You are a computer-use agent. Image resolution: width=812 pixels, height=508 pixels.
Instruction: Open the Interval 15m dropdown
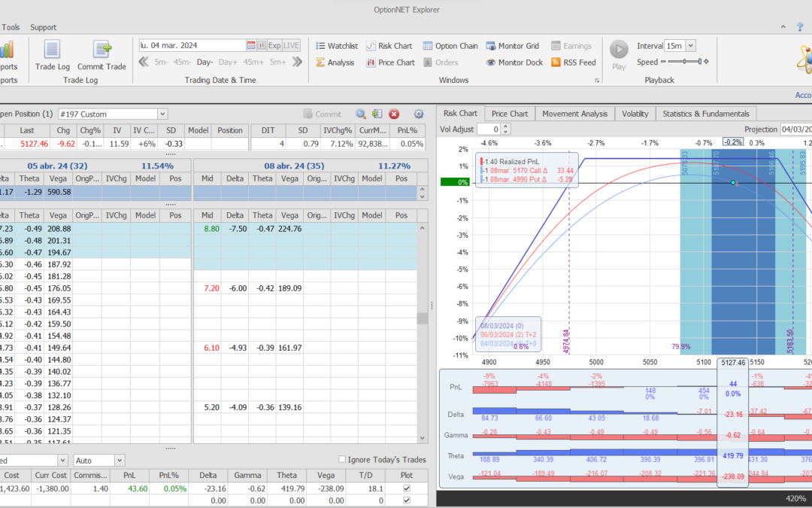click(x=690, y=46)
